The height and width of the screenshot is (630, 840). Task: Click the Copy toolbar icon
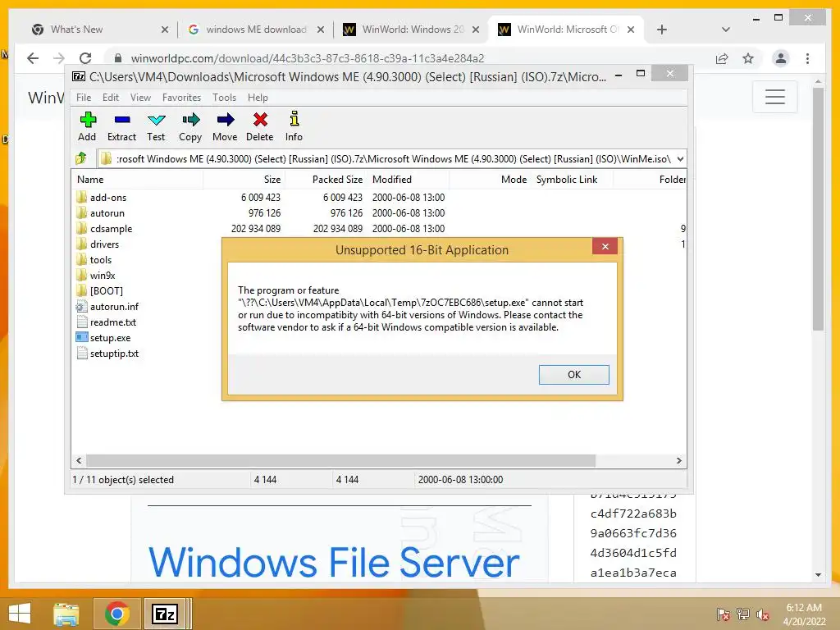click(x=190, y=120)
